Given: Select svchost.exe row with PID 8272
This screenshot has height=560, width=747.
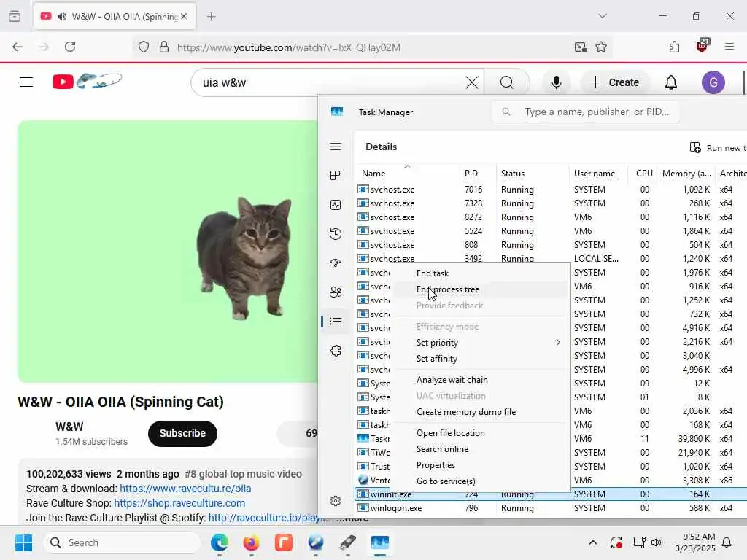Looking at the screenshot, I should pos(551,217).
